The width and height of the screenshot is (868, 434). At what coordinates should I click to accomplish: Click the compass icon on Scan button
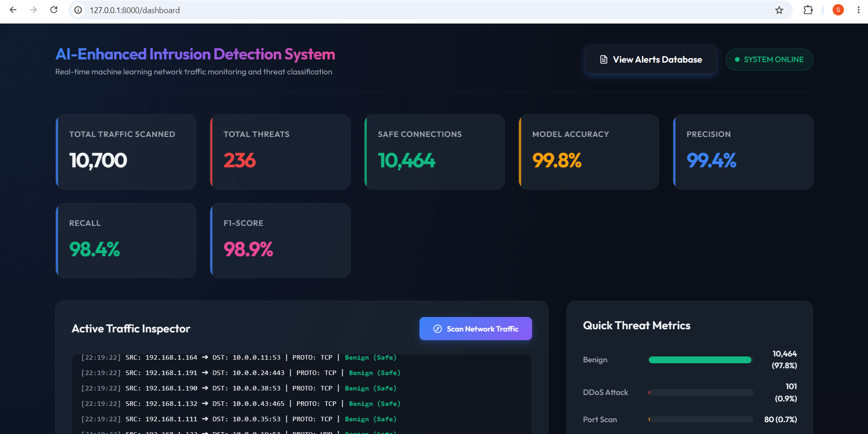click(x=438, y=329)
